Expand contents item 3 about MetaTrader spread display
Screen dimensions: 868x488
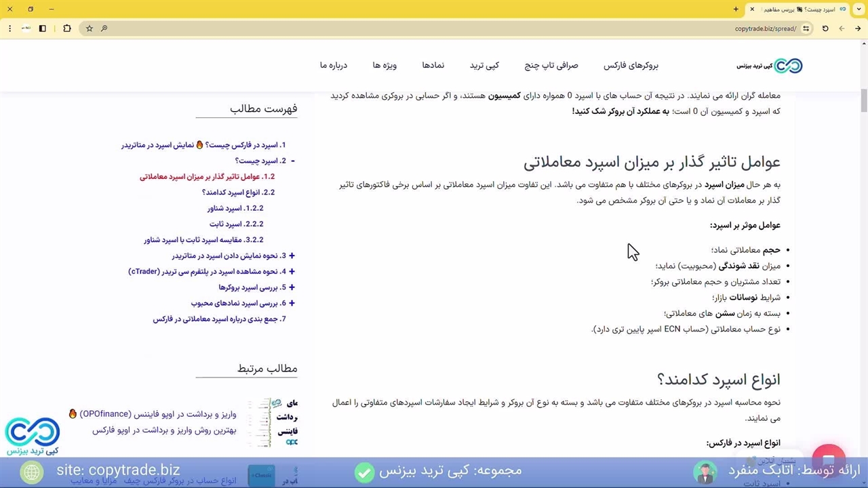click(x=292, y=256)
